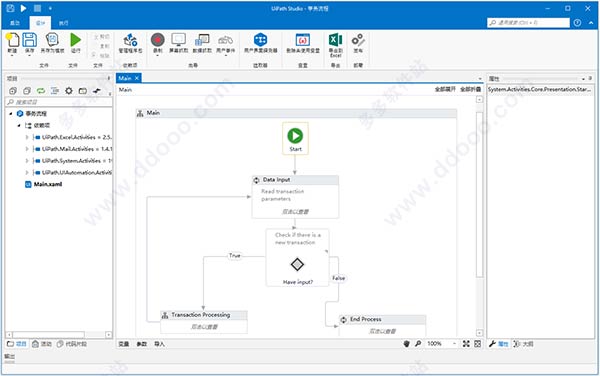Switch to the Properties panel tab

[x=499, y=344]
